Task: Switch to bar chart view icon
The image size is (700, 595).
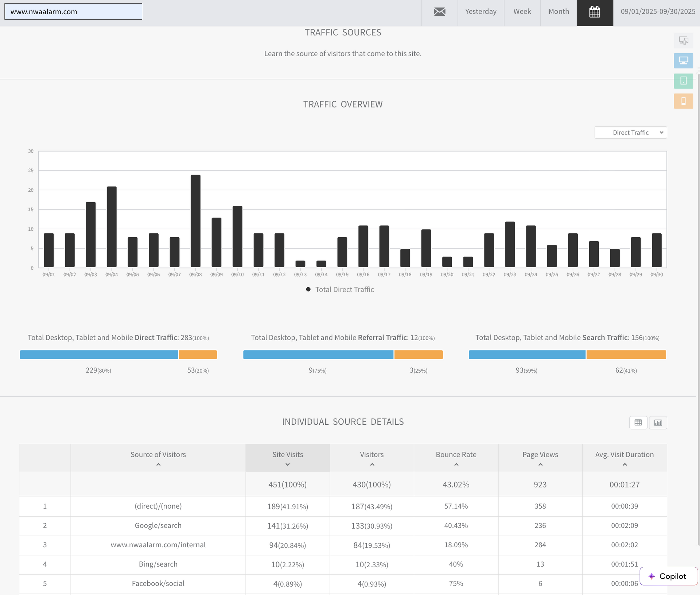Action: coord(658,423)
